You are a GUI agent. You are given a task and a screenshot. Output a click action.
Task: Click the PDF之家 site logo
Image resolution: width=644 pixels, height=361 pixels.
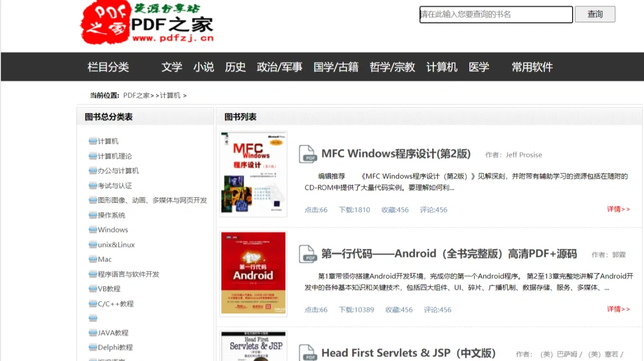[147, 23]
